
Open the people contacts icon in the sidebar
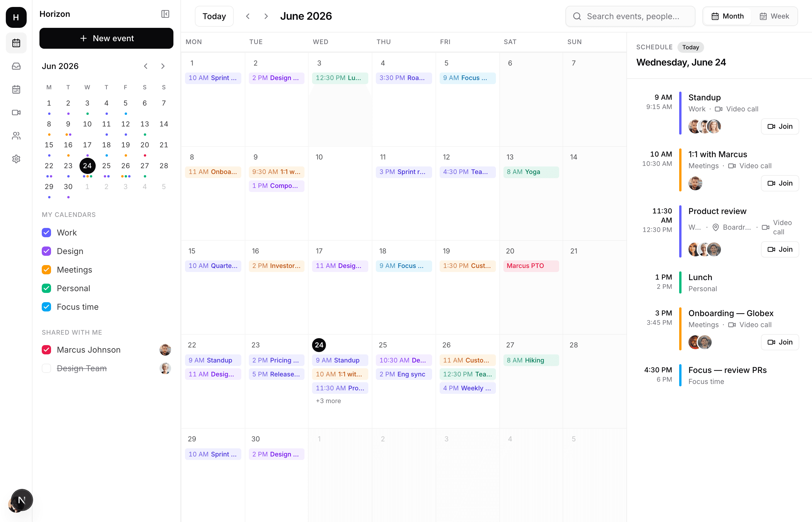[x=16, y=136]
